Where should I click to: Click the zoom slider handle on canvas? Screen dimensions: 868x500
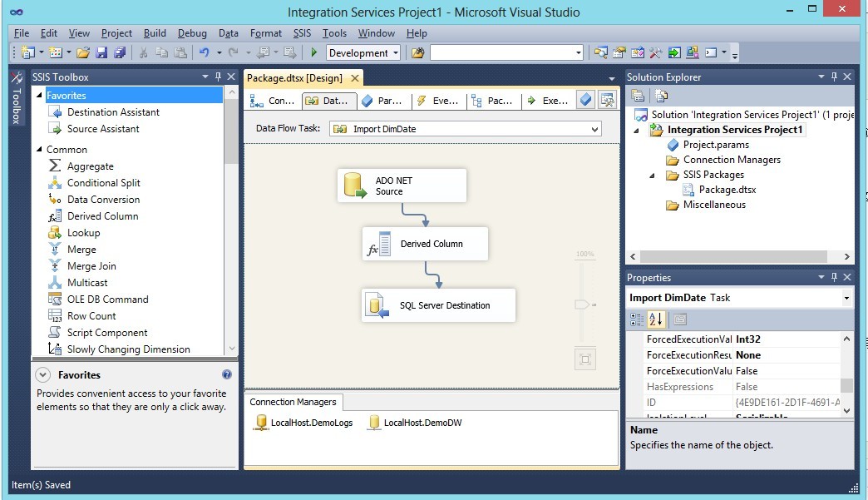(x=582, y=304)
